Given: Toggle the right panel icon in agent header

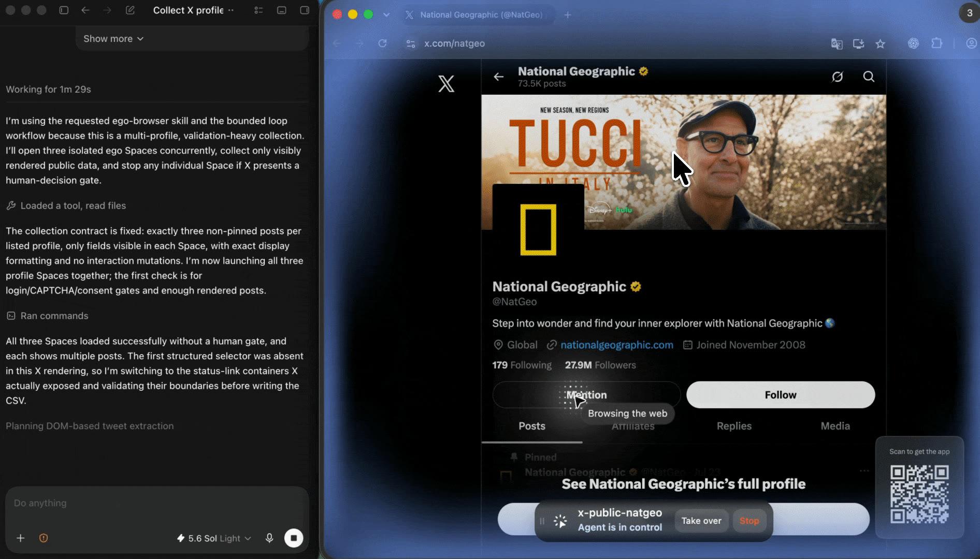Looking at the screenshot, I should point(305,10).
